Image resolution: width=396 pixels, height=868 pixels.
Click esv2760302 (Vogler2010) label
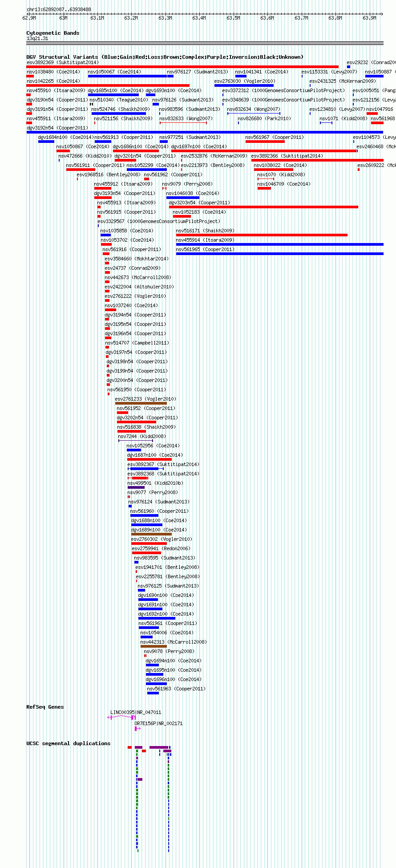point(162,539)
